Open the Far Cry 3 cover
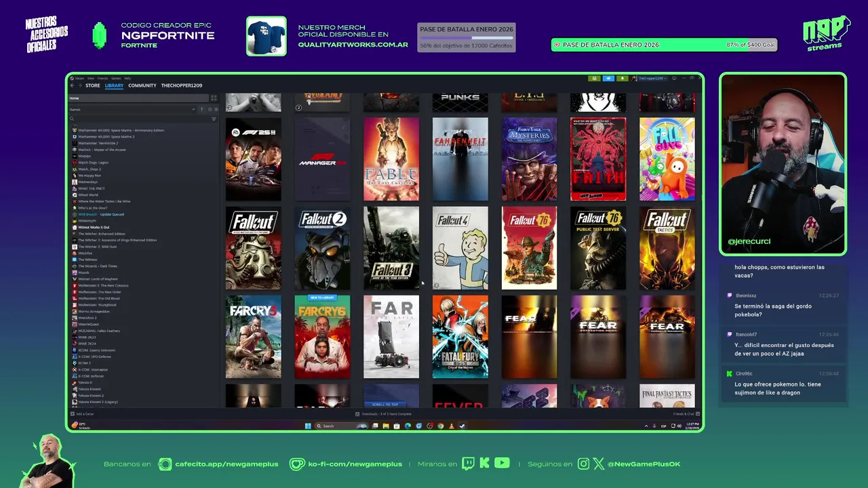The height and width of the screenshot is (488, 868). pos(254,337)
